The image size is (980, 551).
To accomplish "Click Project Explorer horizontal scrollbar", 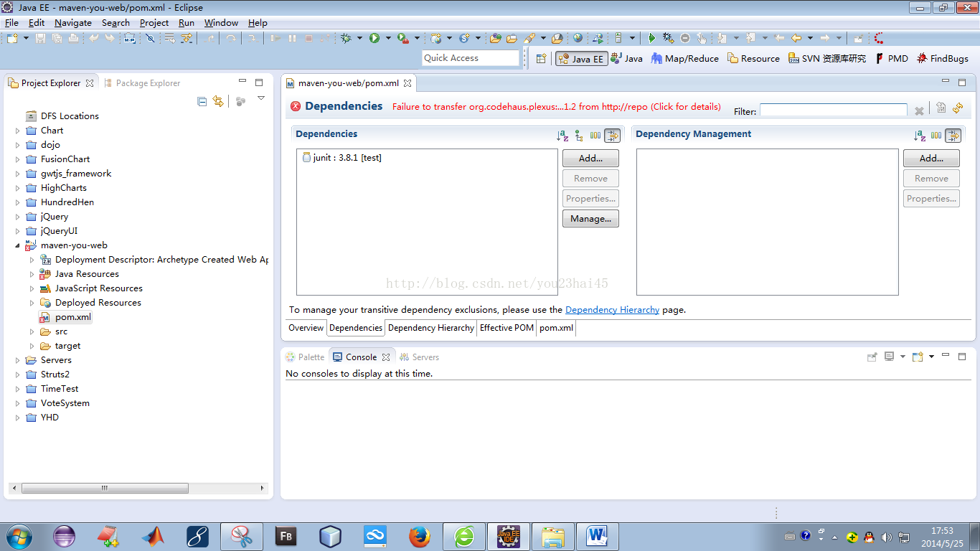I will click(x=105, y=489).
